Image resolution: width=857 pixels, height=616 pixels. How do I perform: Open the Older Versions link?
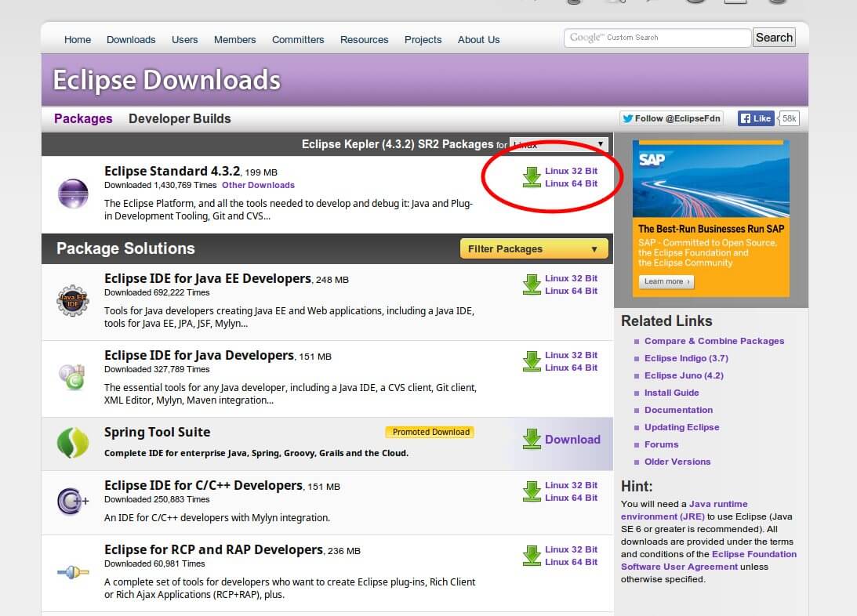677,462
